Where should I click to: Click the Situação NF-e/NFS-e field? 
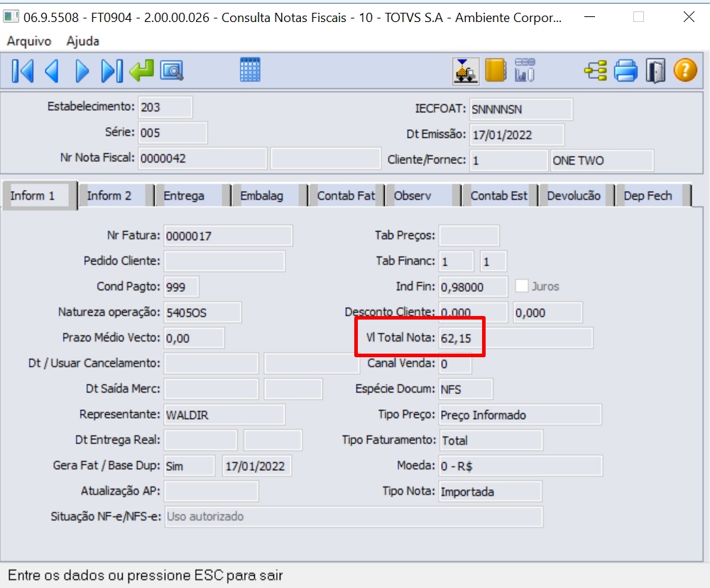[x=354, y=517]
